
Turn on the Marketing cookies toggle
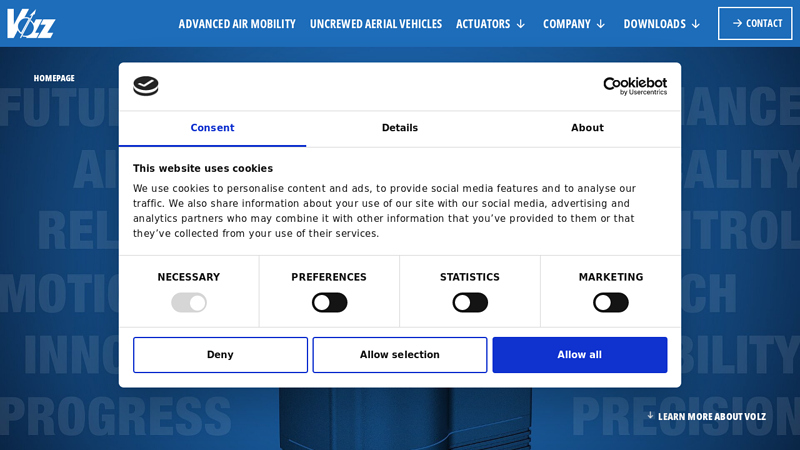611,302
